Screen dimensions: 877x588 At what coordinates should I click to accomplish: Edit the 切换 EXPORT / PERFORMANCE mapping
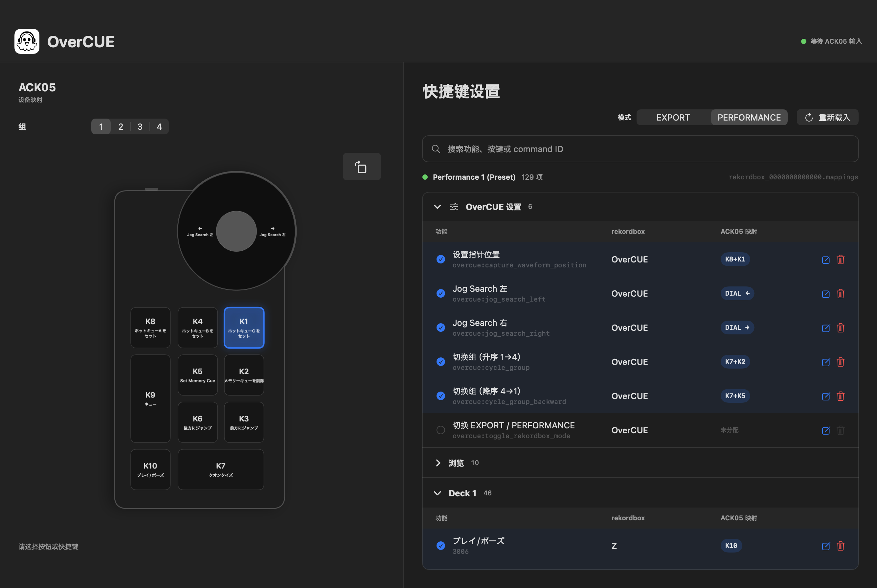point(826,430)
